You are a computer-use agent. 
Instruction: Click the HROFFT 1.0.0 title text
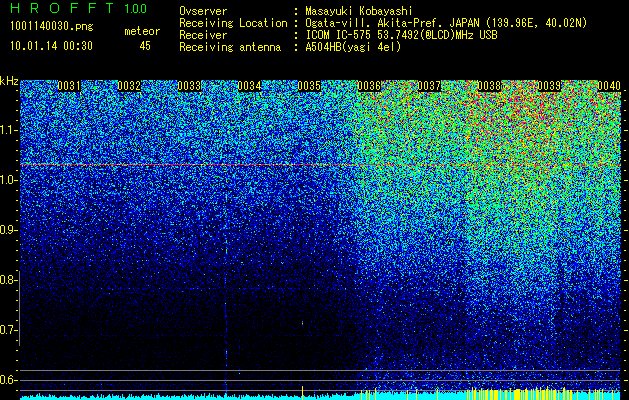(x=78, y=8)
